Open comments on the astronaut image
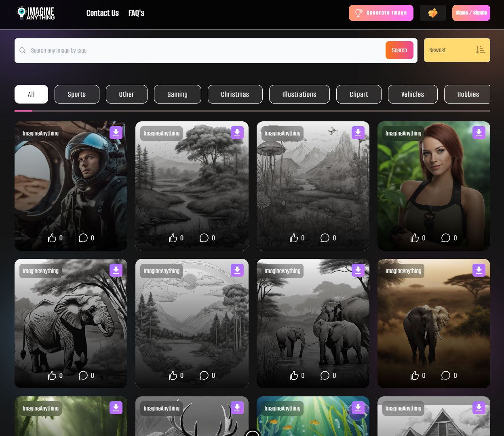The width and height of the screenshot is (504, 436). coord(83,238)
